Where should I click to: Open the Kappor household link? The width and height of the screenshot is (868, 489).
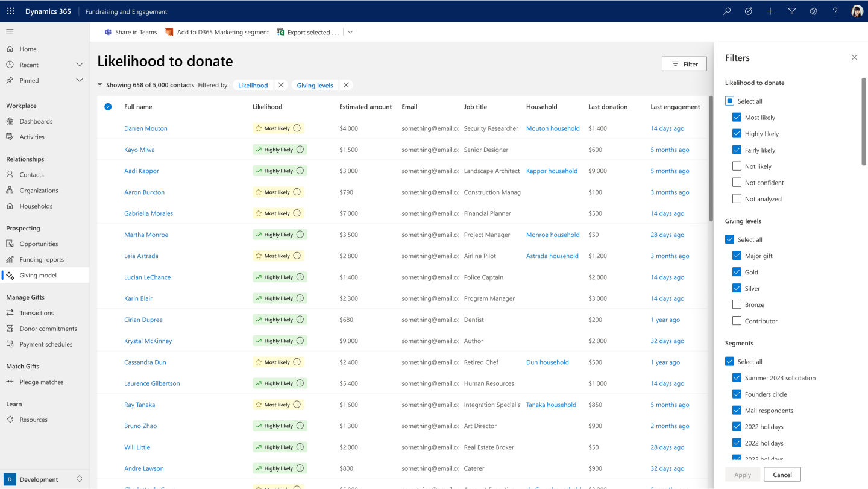[552, 171]
